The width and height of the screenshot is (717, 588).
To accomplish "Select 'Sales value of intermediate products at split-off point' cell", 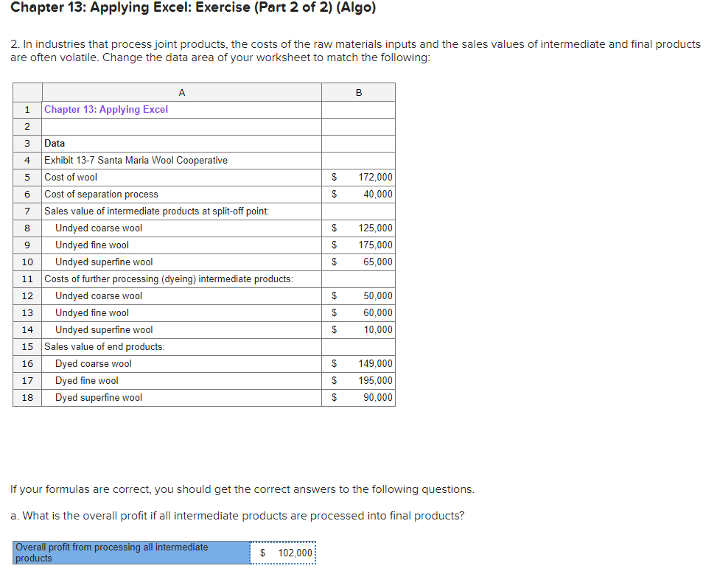I will [164, 211].
